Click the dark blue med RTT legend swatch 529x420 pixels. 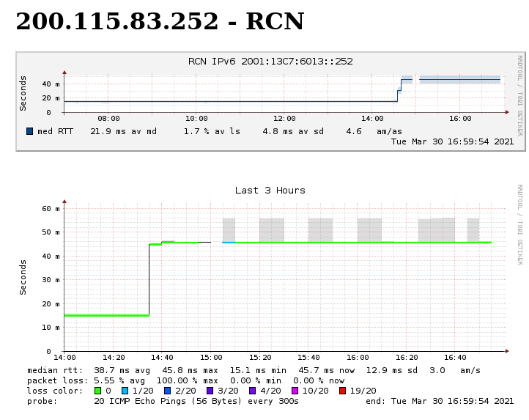pos(30,131)
